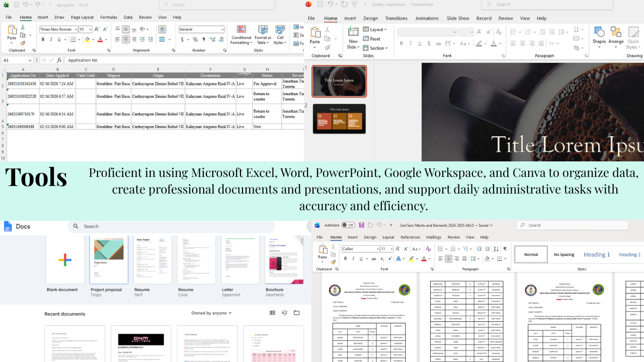This screenshot has height=362, width=644.
Task: Apply the Heading 1 style in Word
Action: pos(597,254)
